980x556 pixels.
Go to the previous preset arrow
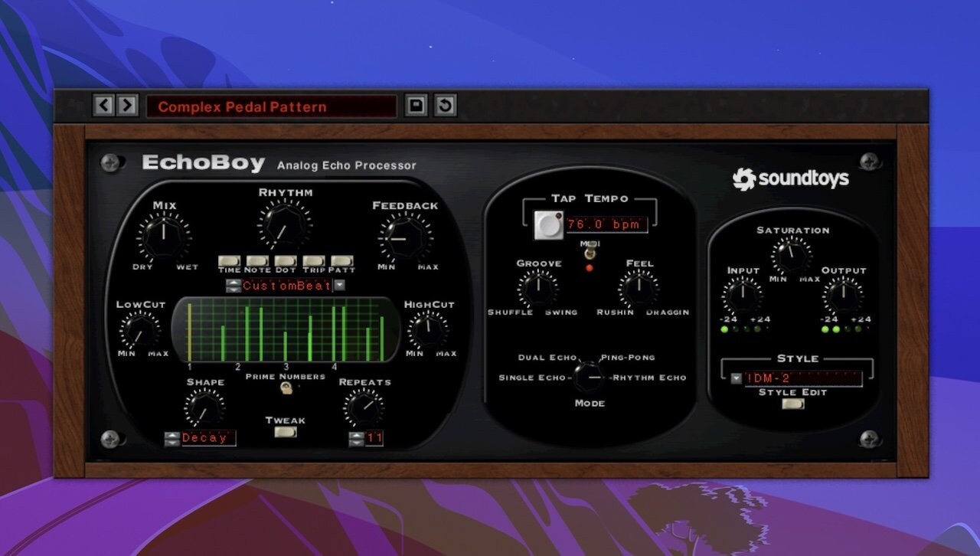click(103, 105)
